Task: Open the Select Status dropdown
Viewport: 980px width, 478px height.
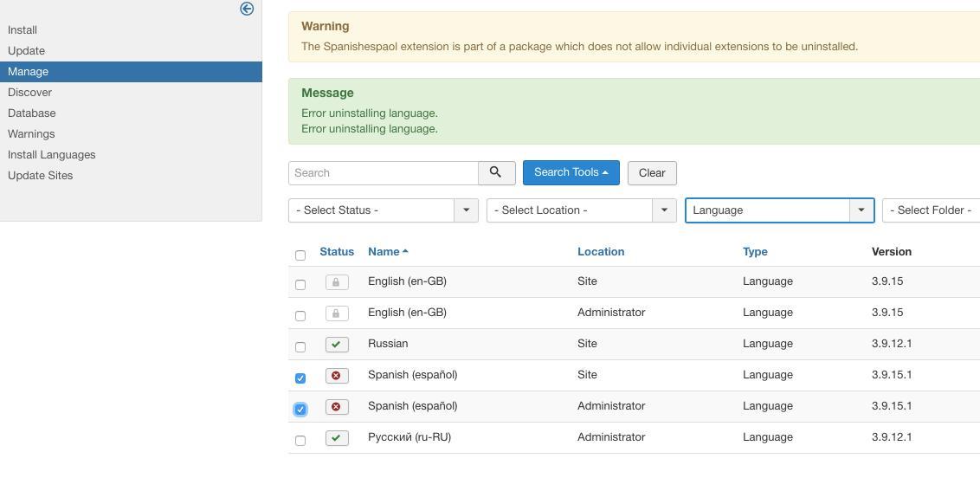Action: pos(384,210)
